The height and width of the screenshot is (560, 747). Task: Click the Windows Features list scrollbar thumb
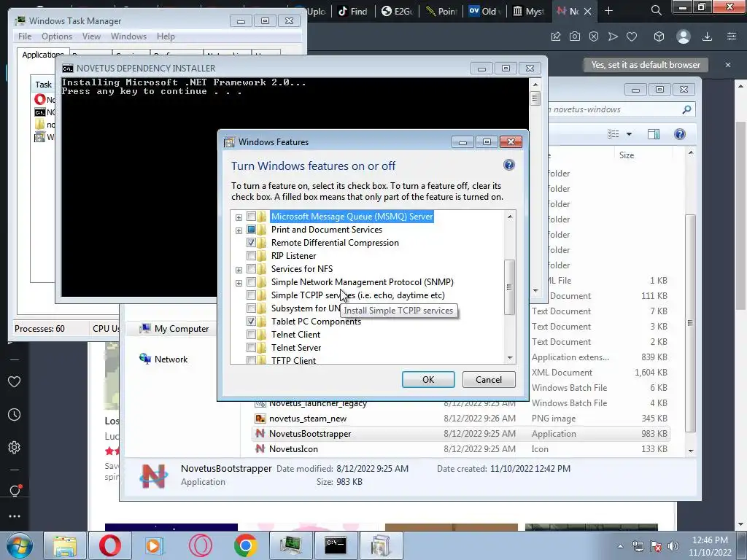pyautogui.click(x=510, y=287)
